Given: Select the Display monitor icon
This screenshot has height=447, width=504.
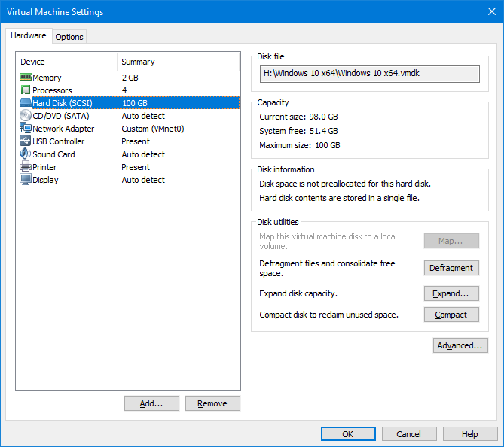Looking at the screenshot, I should pyautogui.click(x=25, y=180).
